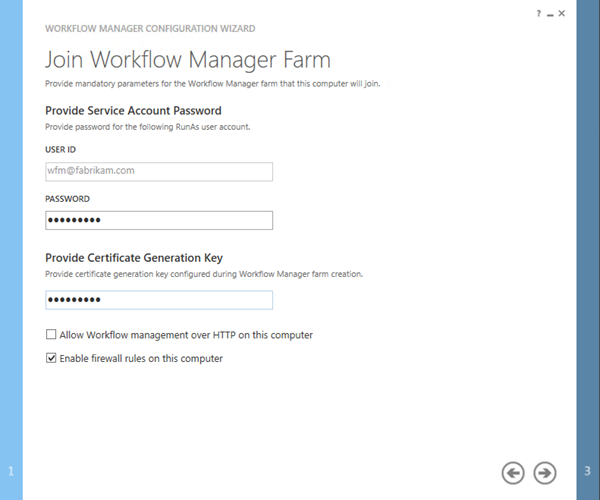Click the help question mark icon
The height and width of the screenshot is (500, 600).
(539, 13)
